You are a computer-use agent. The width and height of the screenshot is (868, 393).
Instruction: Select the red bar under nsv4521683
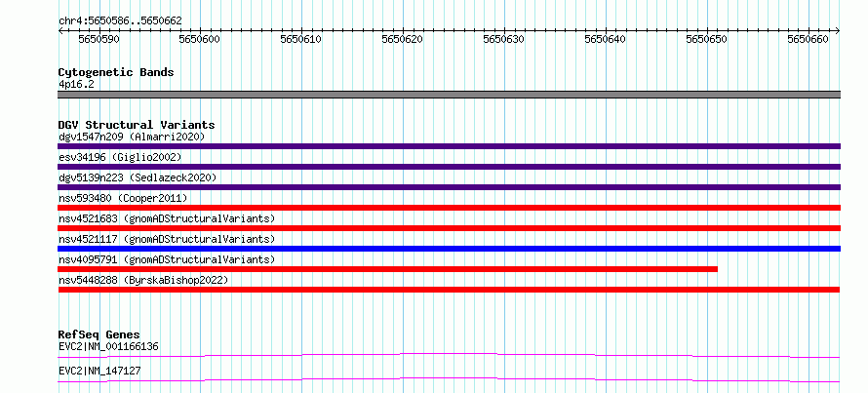pyautogui.click(x=449, y=228)
